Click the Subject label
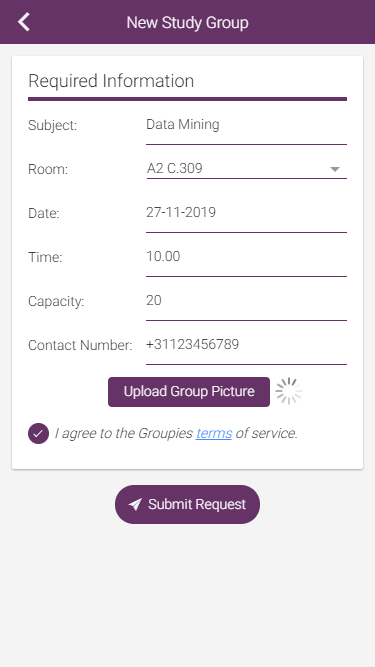Image resolution: width=375 pixels, height=667 pixels. 52,125
